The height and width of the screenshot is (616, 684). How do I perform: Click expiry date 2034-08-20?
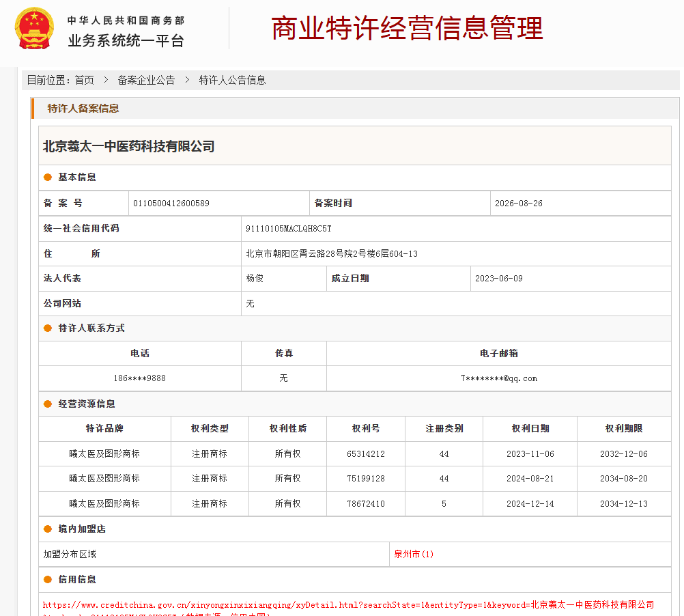(624, 479)
